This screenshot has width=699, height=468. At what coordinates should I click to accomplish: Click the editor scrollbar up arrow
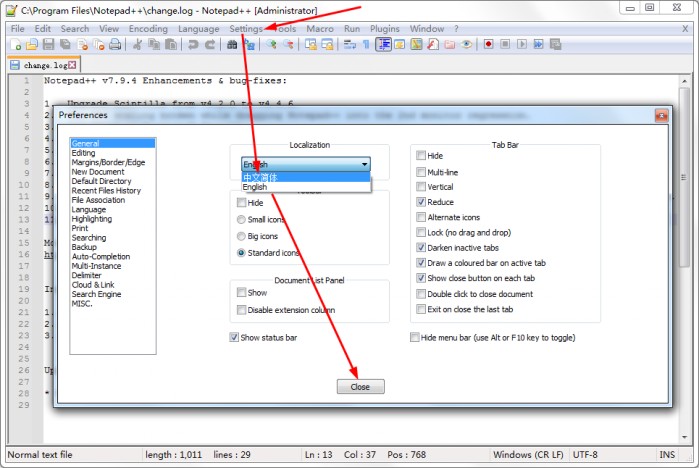pos(684,82)
